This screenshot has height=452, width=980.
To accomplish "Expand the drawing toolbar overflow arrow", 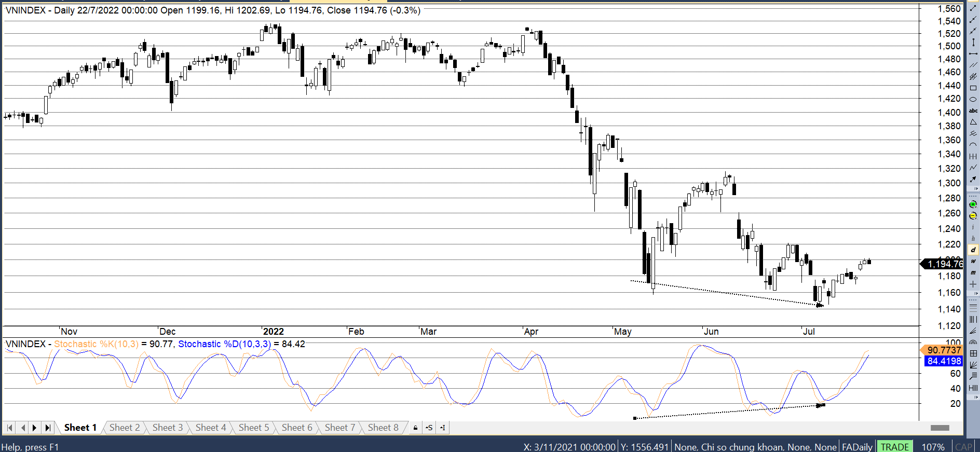I will pos(976,189).
